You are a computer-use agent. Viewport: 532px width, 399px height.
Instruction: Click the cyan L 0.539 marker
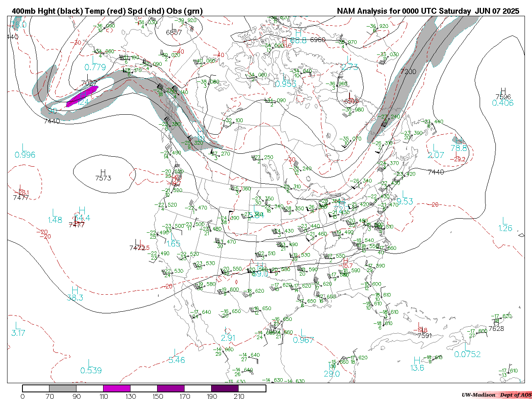pyautogui.click(x=91, y=367)
